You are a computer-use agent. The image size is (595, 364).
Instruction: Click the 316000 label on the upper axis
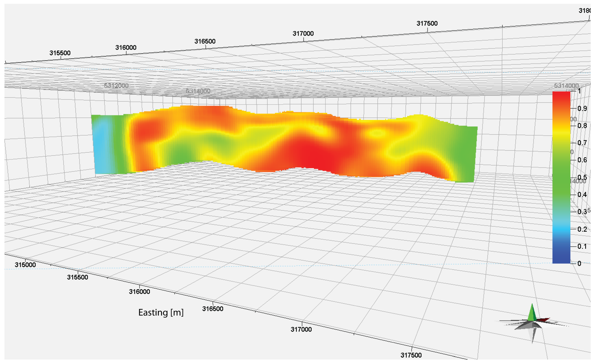coord(125,48)
